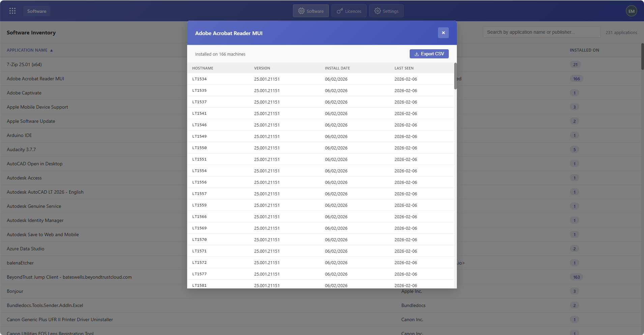Select hostname LT1534 row
The image size is (644, 335).
coord(320,79)
